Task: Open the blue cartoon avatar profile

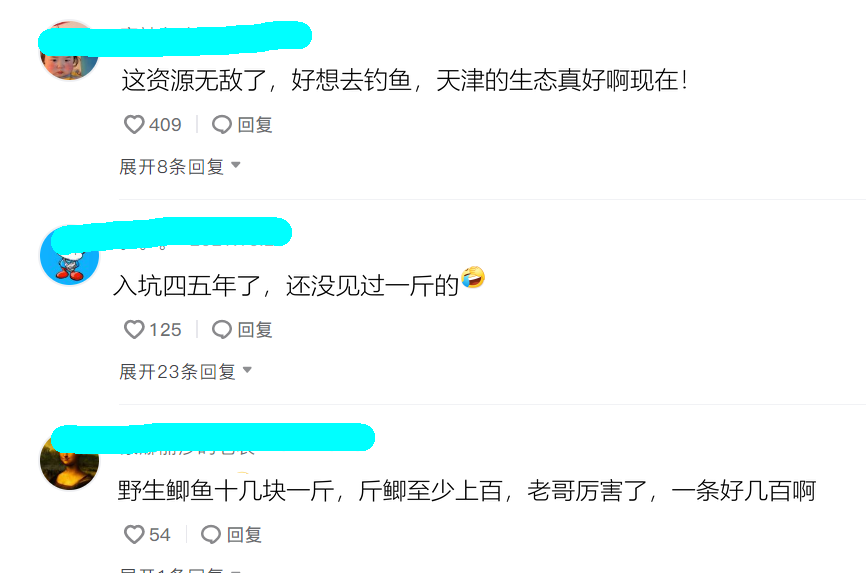Action: (x=69, y=256)
